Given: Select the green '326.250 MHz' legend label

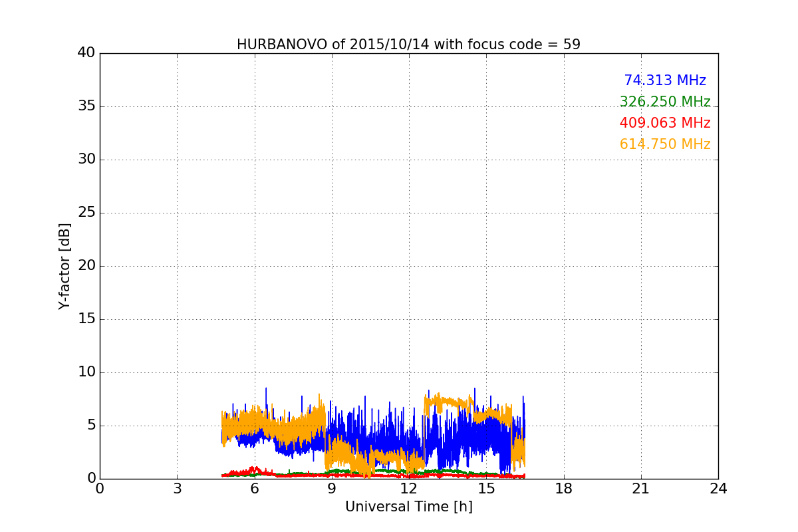Looking at the screenshot, I should [665, 102].
